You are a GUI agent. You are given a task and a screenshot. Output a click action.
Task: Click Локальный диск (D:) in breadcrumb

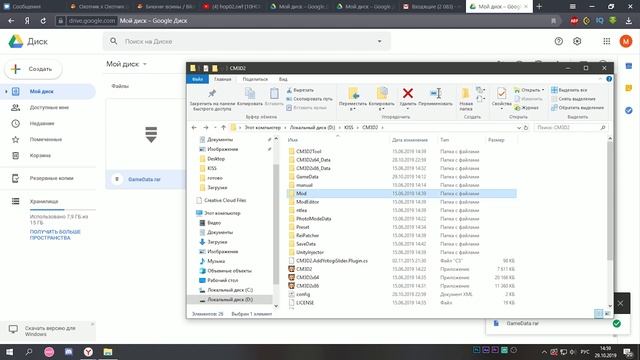coord(312,128)
